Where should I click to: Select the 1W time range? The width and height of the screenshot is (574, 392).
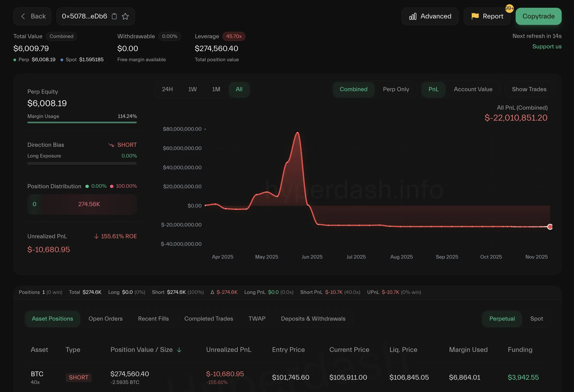click(192, 89)
